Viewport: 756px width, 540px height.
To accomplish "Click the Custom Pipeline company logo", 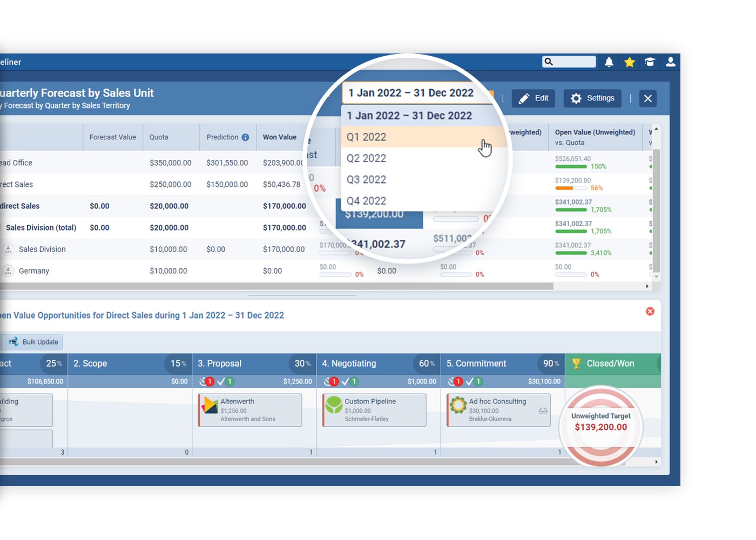I will click(335, 406).
